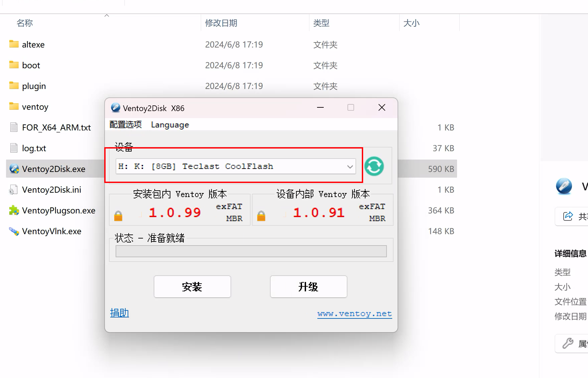Click the 148 KB size of VentoyVlnk.exe
Viewport: 588px width, 378px height.
(x=441, y=231)
